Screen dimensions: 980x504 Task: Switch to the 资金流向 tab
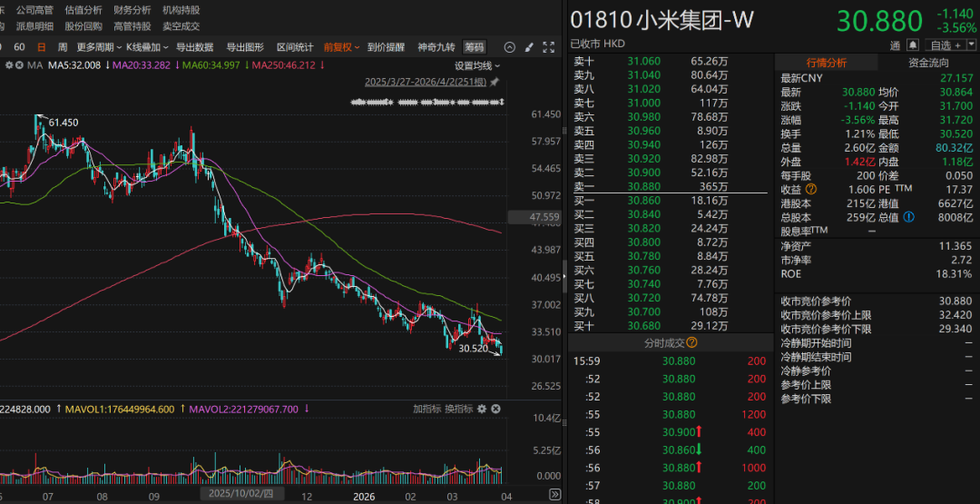[x=928, y=63]
